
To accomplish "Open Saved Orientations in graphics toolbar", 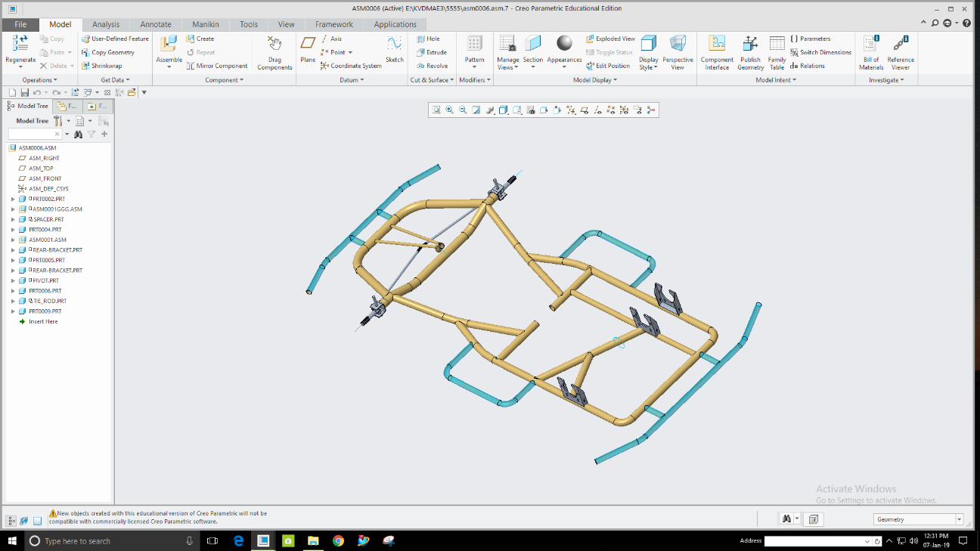I will [x=516, y=110].
